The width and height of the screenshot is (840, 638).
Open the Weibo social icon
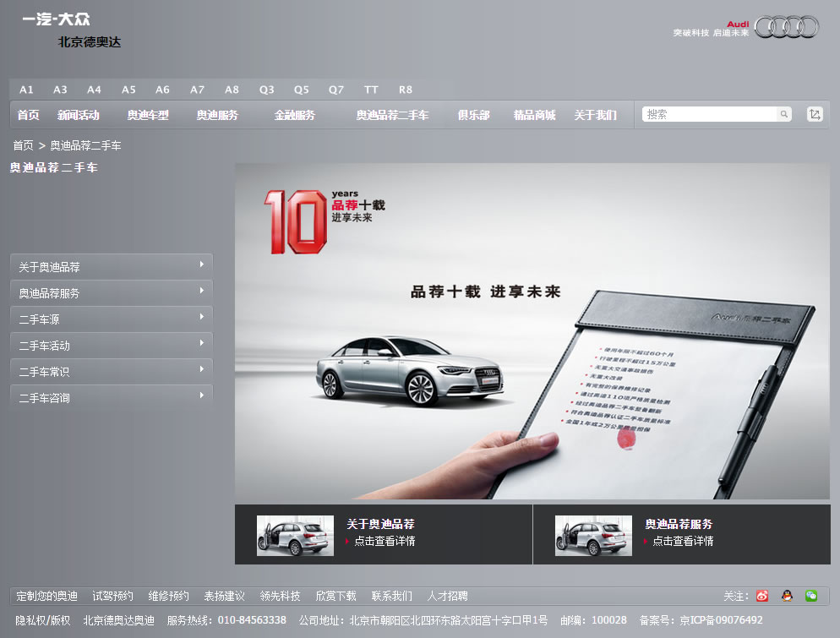[x=762, y=596]
